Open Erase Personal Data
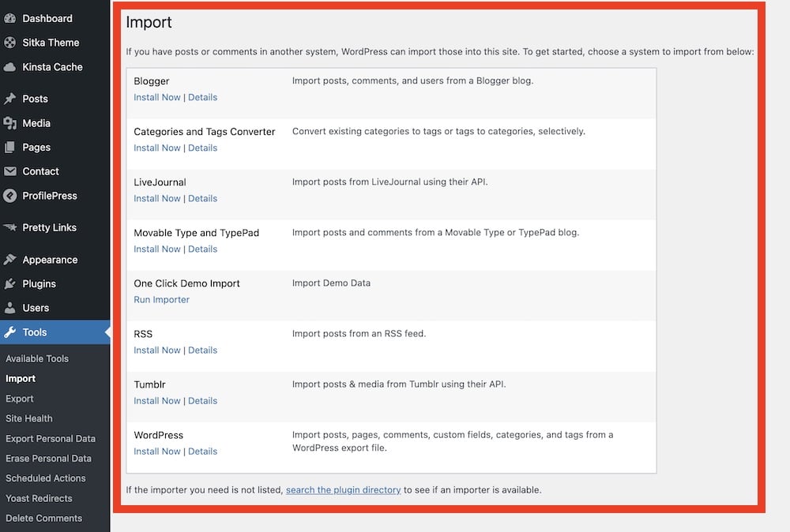Image resolution: width=790 pixels, height=532 pixels. (48, 459)
